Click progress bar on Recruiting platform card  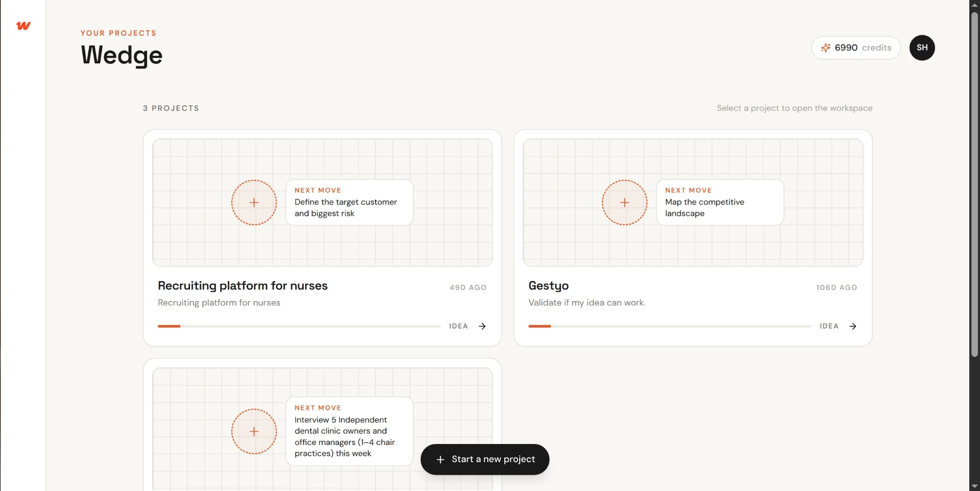coord(299,326)
